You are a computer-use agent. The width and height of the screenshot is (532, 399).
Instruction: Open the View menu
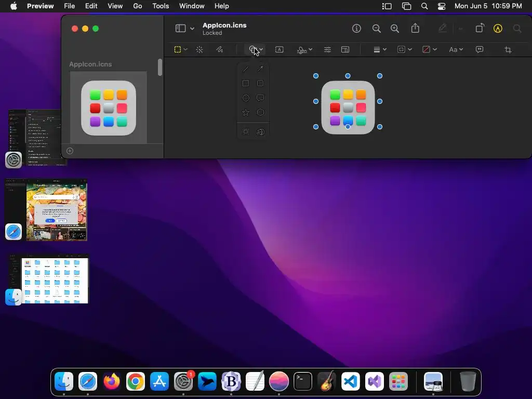point(115,6)
